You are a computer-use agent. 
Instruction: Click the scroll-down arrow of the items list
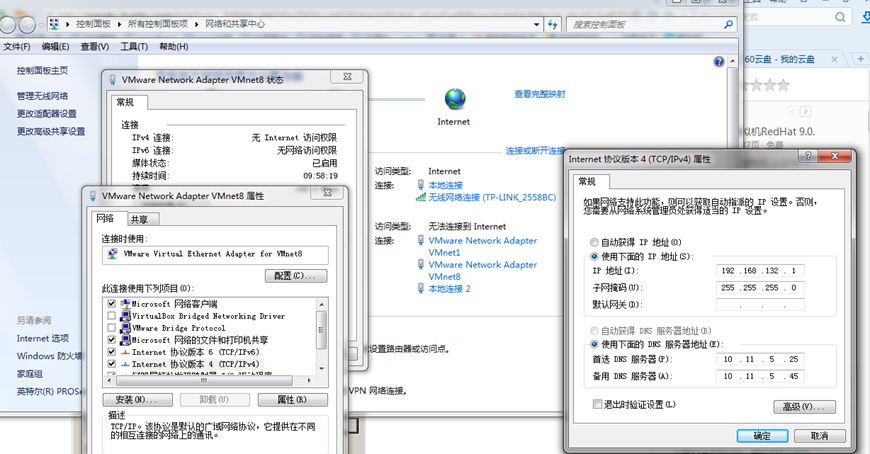click(x=321, y=369)
